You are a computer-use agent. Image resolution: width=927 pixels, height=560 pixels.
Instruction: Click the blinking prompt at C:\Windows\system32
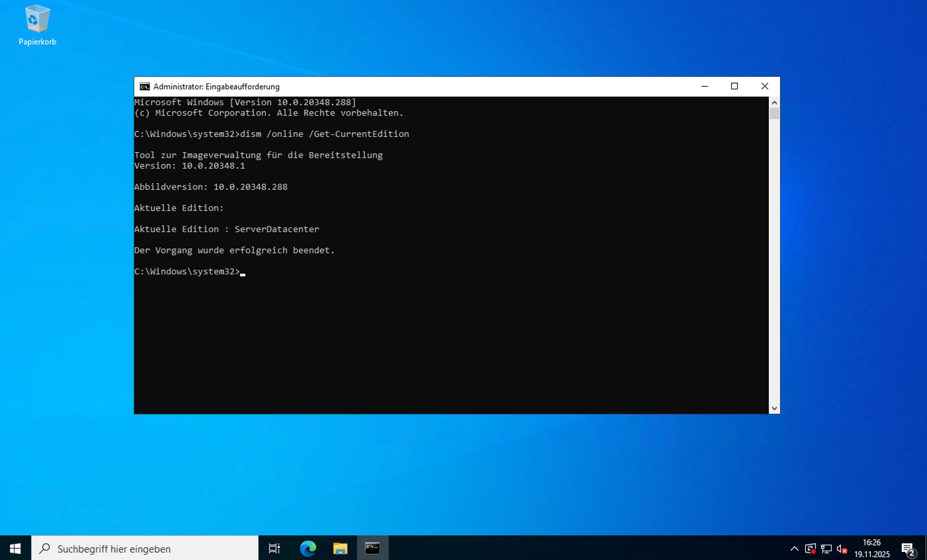(243, 273)
